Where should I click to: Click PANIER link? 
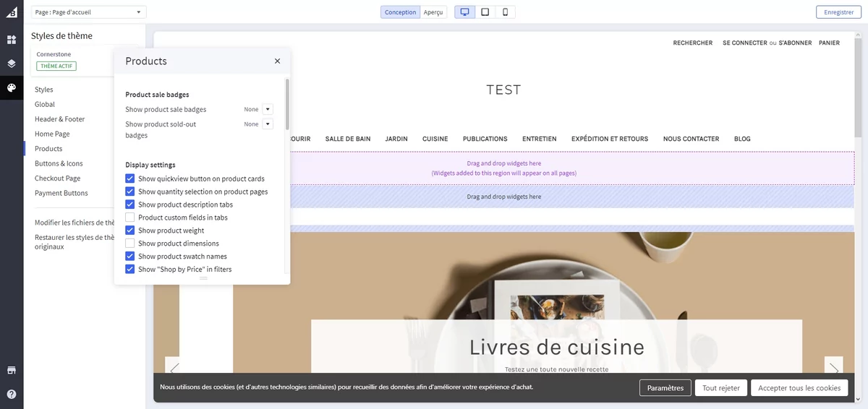click(x=829, y=43)
